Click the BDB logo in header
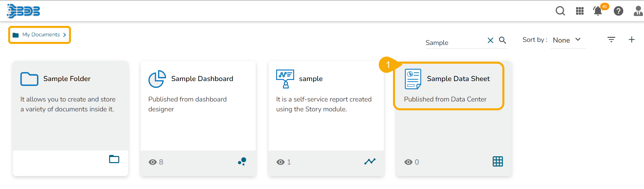The height and width of the screenshot is (189, 644). (x=23, y=11)
